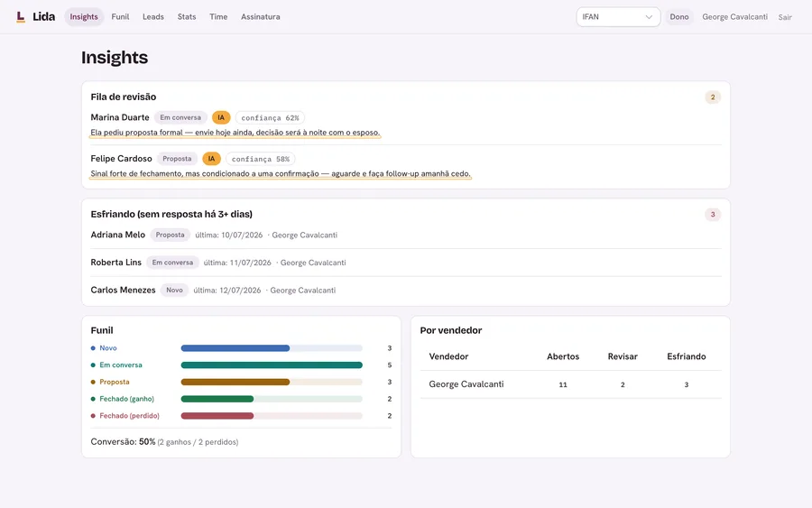This screenshot has height=508, width=812.
Task: Click the IA badge beside Felipe Cardoso
Action: 211,159
